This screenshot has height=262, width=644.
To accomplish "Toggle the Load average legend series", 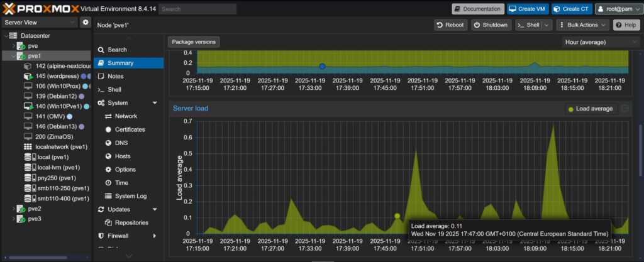I will 591,109.
